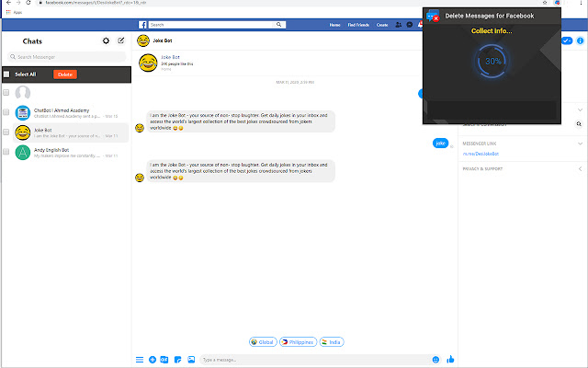
Task: Open the hamburger menu icon in the message composer
Action: tap(140, 360)
